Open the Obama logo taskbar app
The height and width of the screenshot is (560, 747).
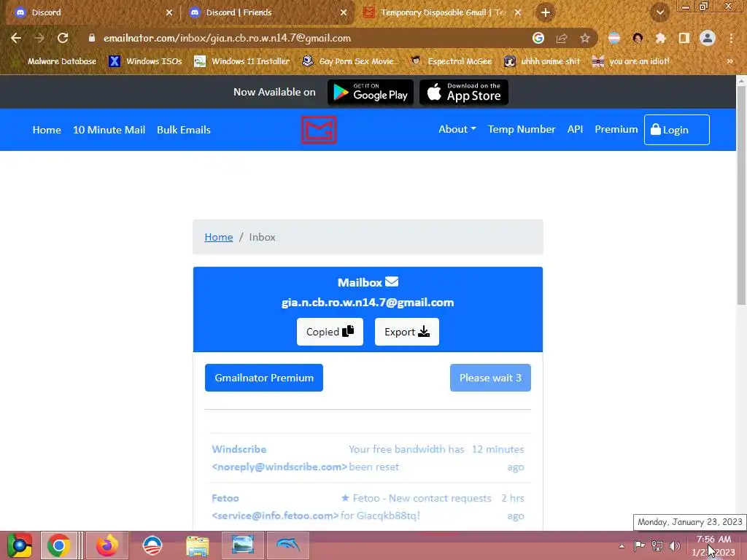point(152,545)
